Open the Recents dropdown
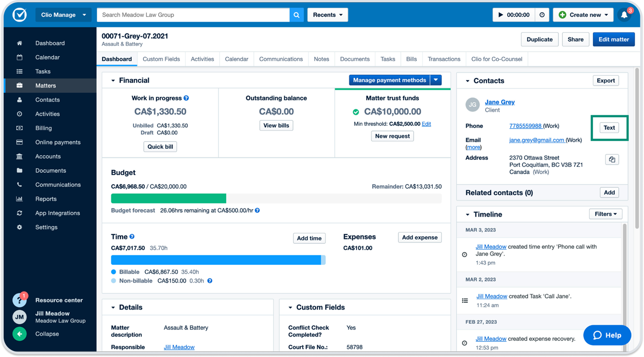This screenshot has height=357, width=644. point(327,15)
